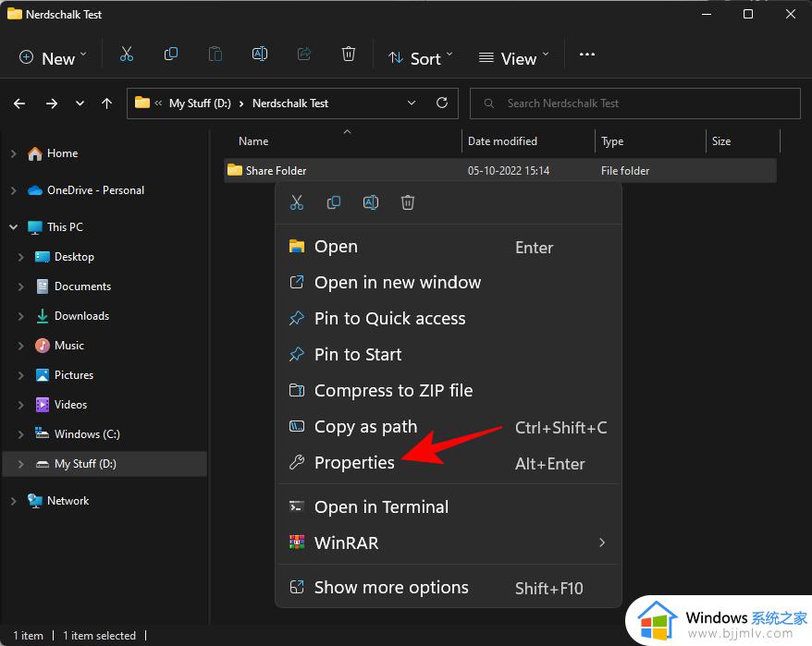
Task: Click the search magnifier icon
Action: click(x=488, y=104)
